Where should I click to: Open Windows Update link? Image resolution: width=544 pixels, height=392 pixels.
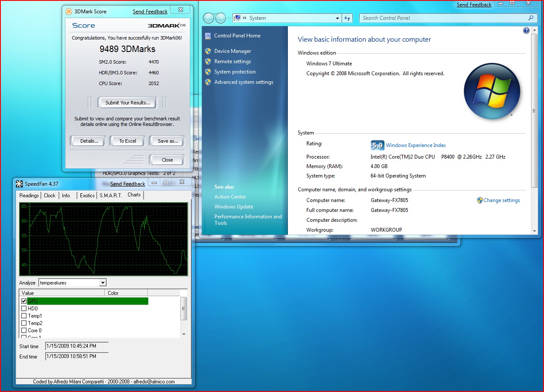[x=234, y=207]
